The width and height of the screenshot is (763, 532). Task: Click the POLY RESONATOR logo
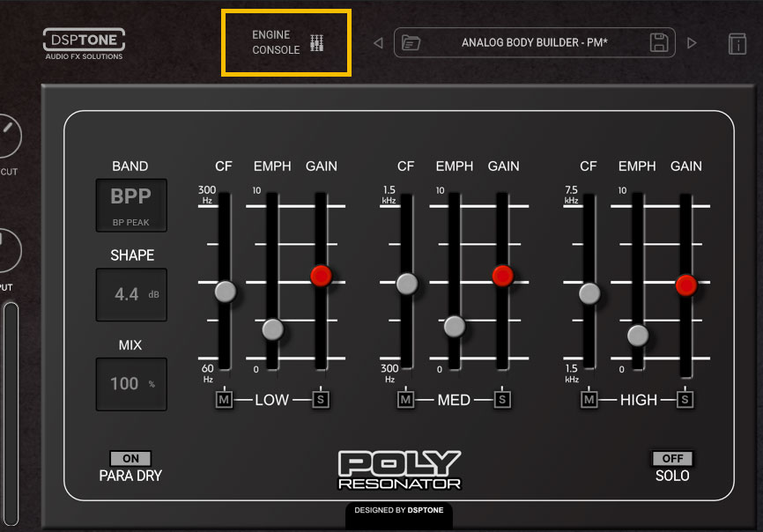click(399, 469)
